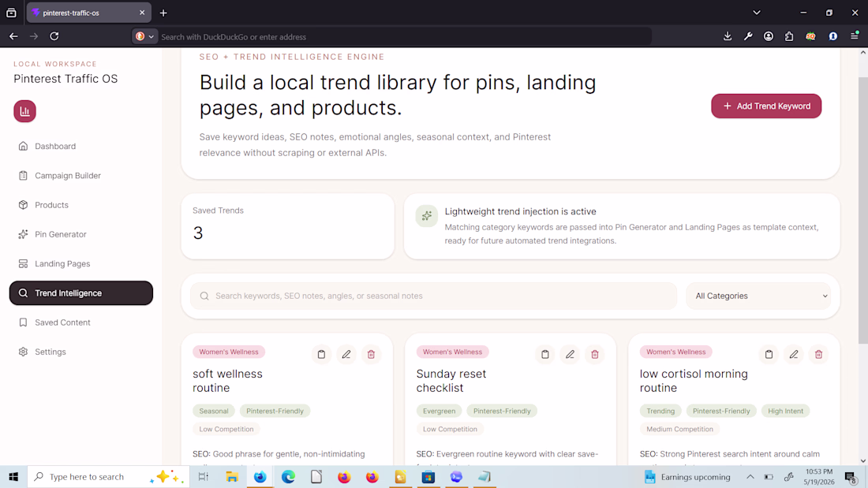The width and height of the screenshot is (868, 488).
Task: Click the browser forward arrow
Action: click(34, 36)
